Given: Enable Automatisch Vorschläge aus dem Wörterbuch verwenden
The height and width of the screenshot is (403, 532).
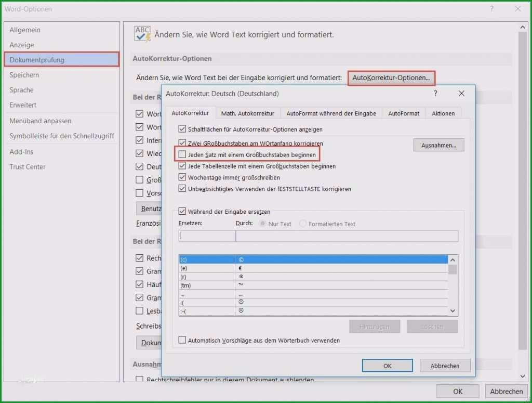Looking at the screenshot, I should pos(182,340).
